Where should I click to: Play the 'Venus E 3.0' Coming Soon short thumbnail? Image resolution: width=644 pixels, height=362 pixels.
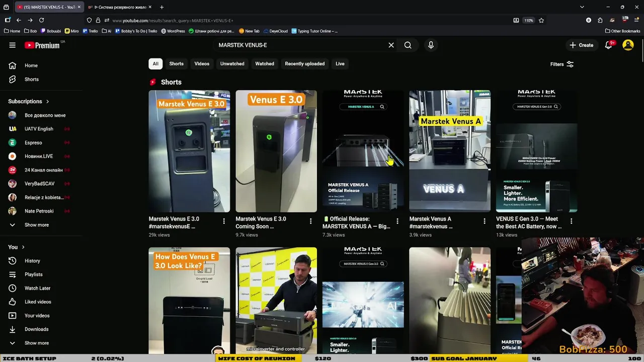point(276,151)
